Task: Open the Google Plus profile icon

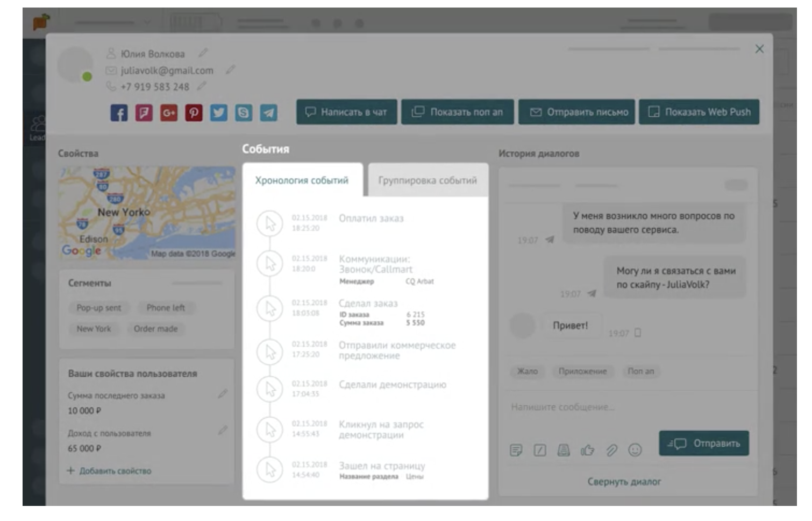Action: click(169, 113)
